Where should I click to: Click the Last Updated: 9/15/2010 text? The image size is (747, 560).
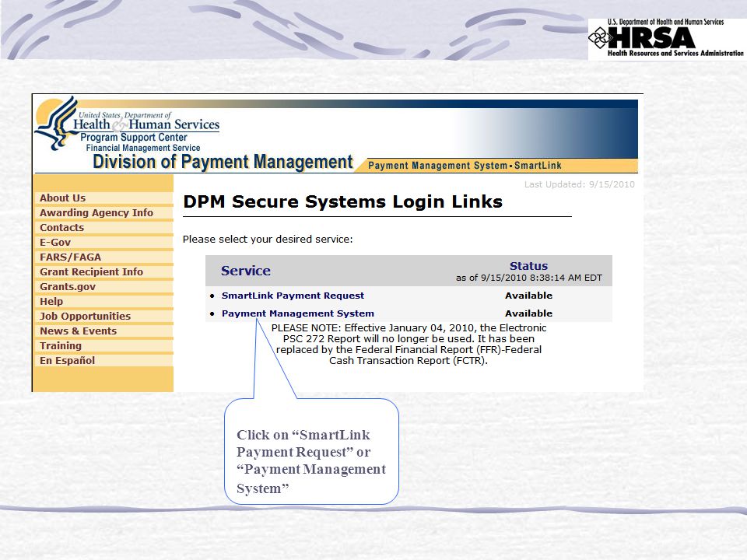click(x=579, y=184)
